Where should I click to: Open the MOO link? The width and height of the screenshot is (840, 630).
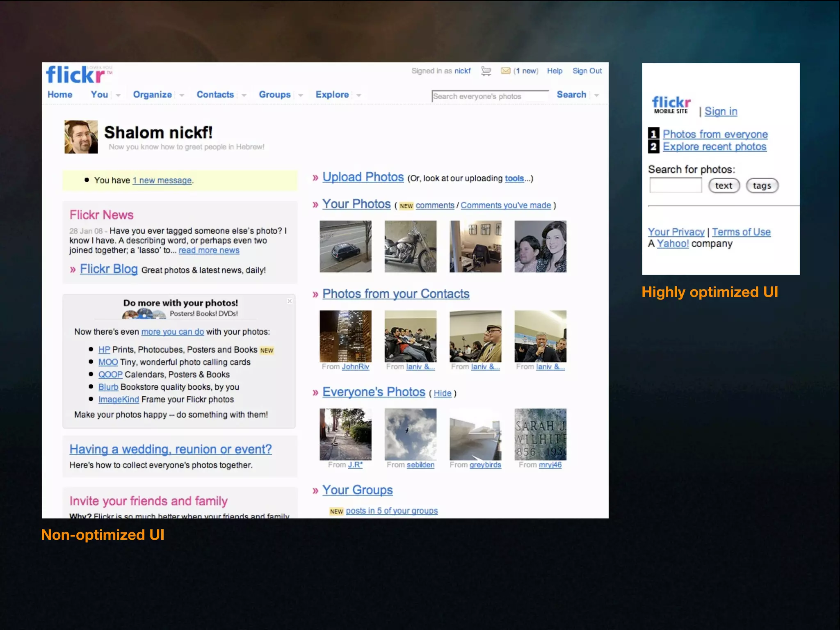(108, 362)
